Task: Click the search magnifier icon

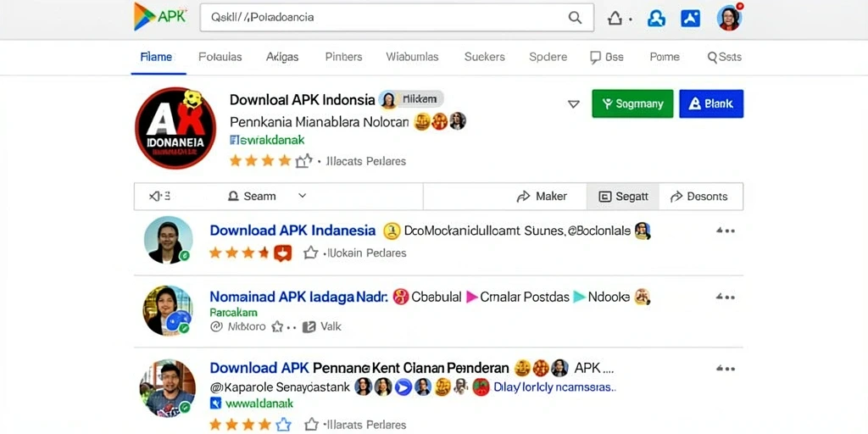Action: click(576, 17)
